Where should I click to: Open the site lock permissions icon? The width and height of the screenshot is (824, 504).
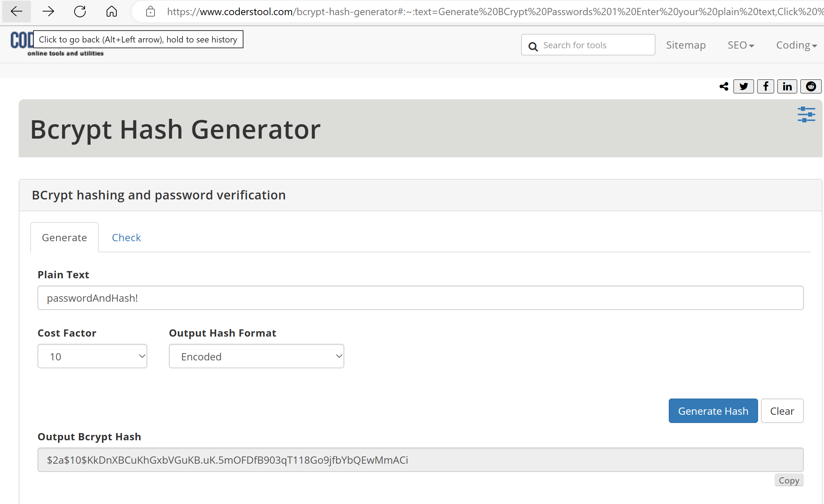pyautogui.click(x=151, y=11)
